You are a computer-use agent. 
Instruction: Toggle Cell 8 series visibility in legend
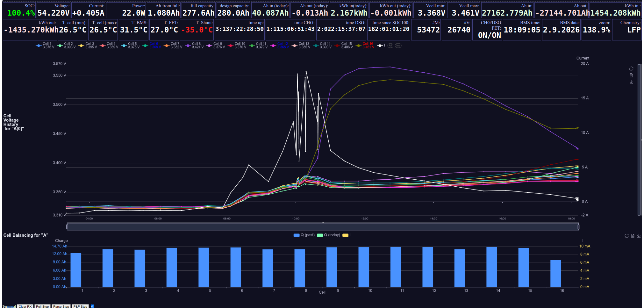click(x=194, y=46)
